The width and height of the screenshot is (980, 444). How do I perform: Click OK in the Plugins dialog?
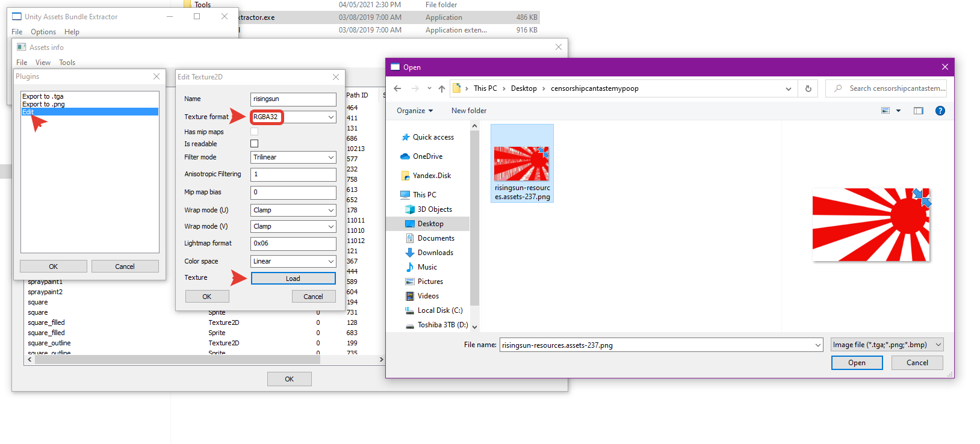point(54,267)
